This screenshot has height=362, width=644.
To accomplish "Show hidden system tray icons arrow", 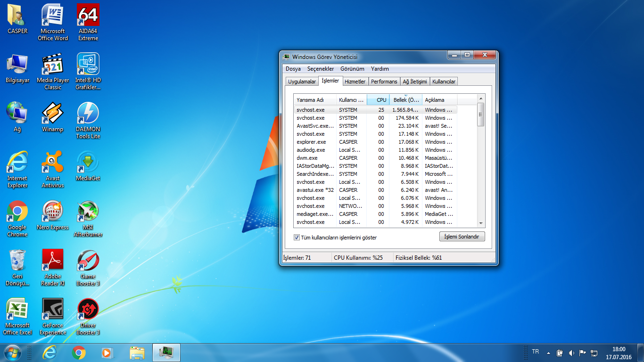I will [x=548, y=353].
